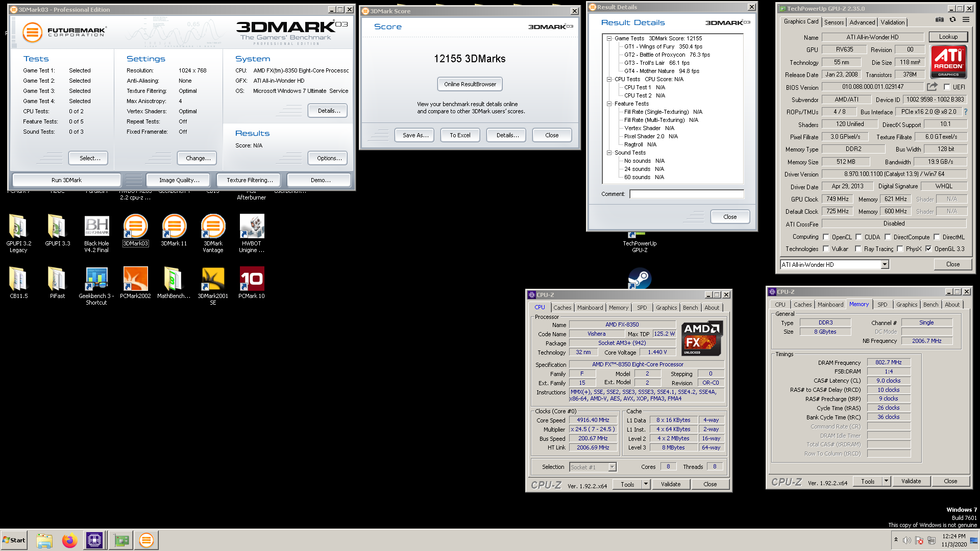Click the CPU-Z taskbar icon

click(x=94, y=540)
